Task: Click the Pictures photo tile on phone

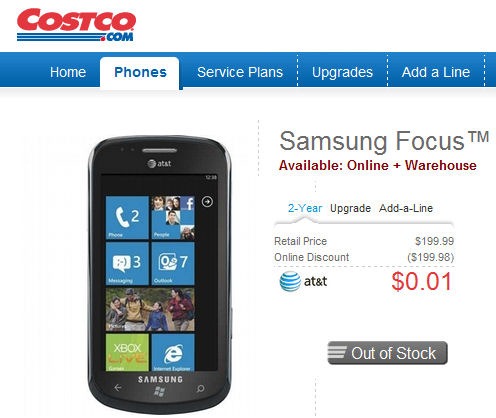Action: tap(150, 310)
